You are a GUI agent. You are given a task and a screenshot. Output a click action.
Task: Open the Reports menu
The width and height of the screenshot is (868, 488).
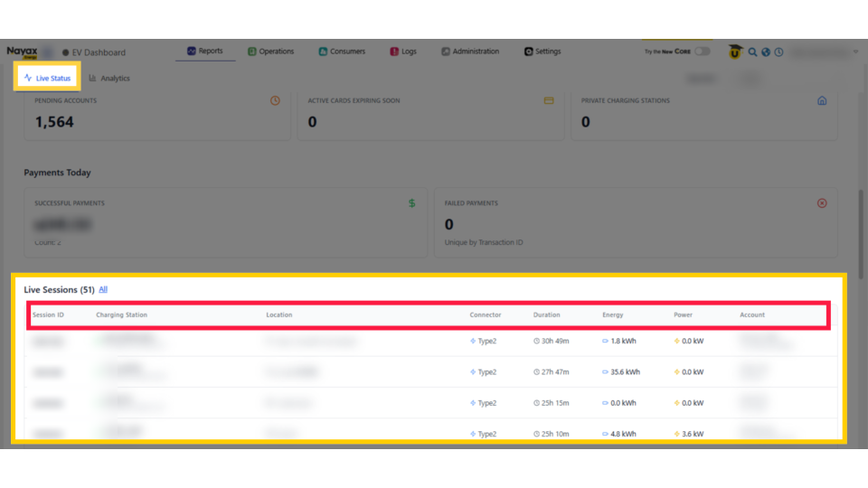tap(205, 52)
